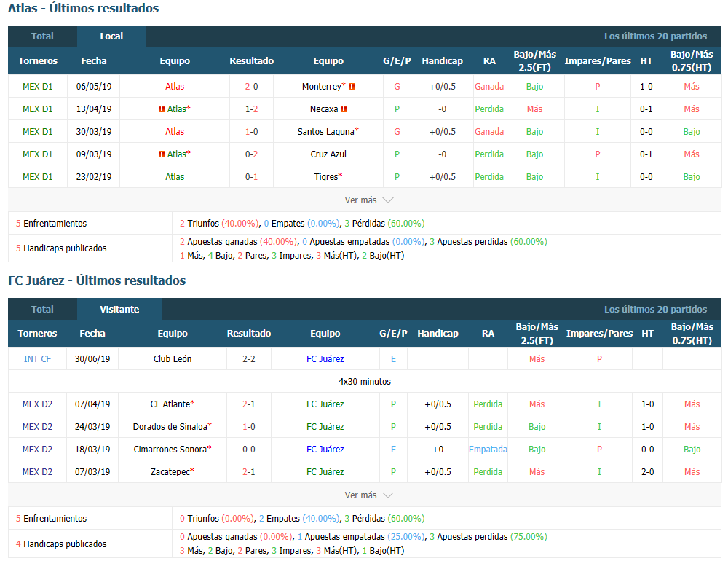Click the date 23/02/19
The image size is (728, 561).
[x=94, y=177]
